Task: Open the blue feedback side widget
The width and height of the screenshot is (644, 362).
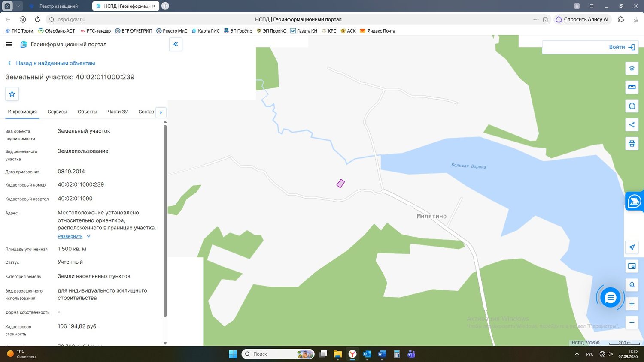Action: pos(635,201)
